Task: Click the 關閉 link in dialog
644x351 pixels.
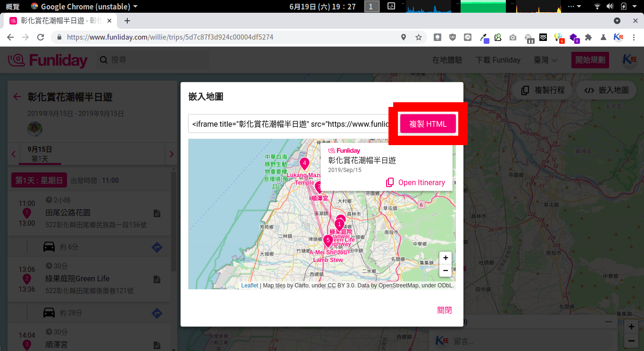Action: click(444, 310)
